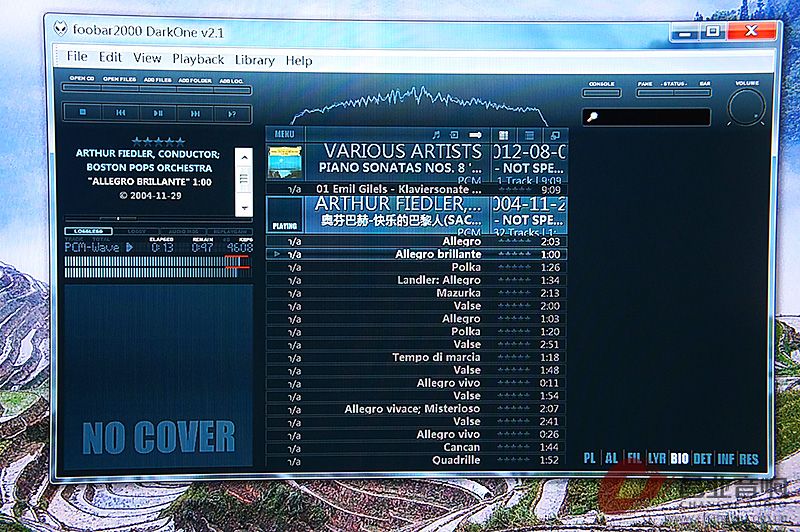This screenshot has width=800, height=532.
Task: Click the Add Loc. button
Action: point(232,90)
